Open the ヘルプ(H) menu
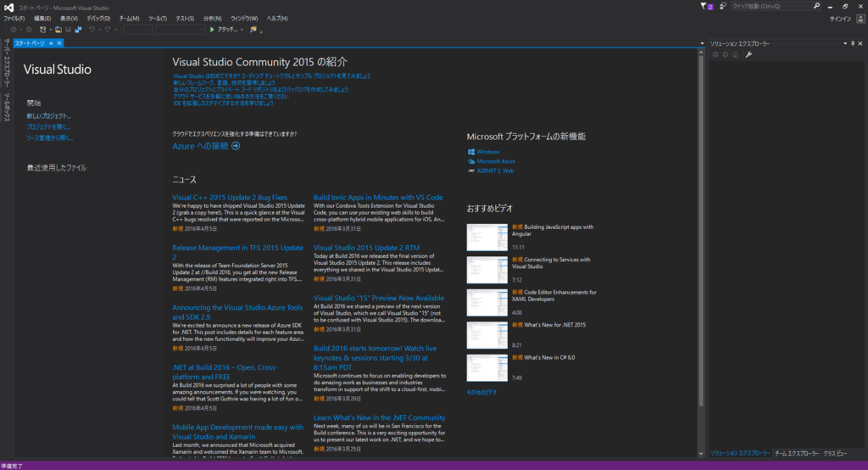This screenshot has width=868, height=470. coord(277,19)
